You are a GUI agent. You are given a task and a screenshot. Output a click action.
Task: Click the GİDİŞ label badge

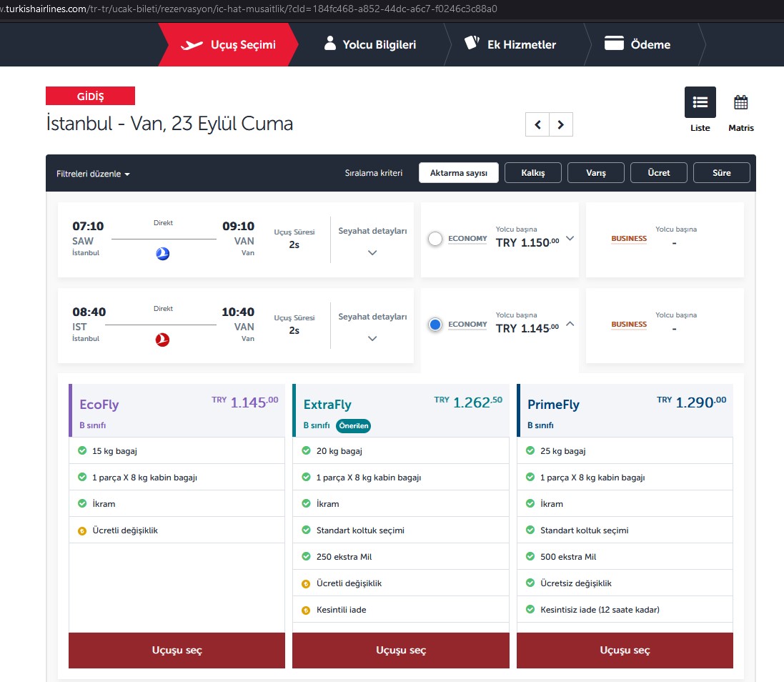[90, 96]
